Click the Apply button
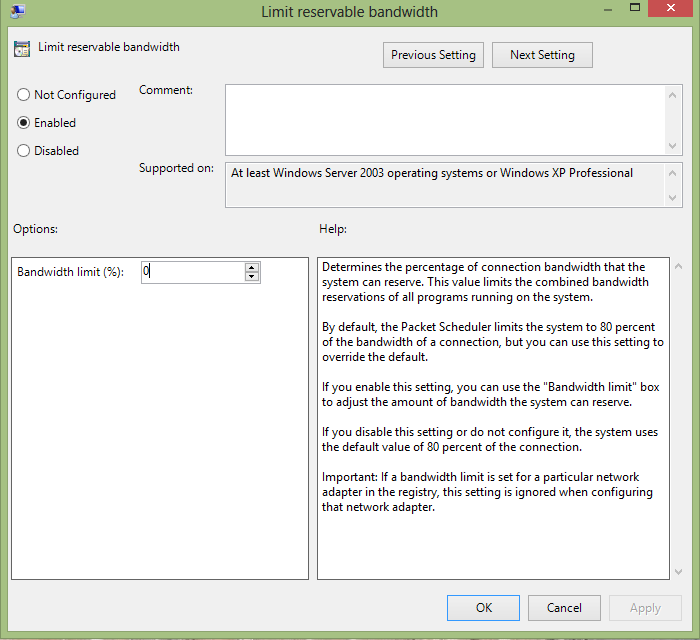700x640 pixels. (x=645, y=608)
